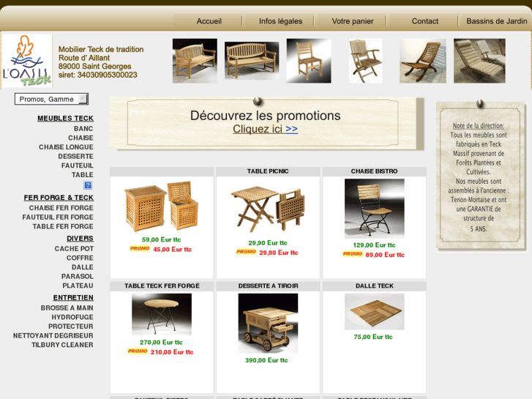Screen dimensions: 532x399
Task: Go to the Accueil page
Action: [209, 21]
